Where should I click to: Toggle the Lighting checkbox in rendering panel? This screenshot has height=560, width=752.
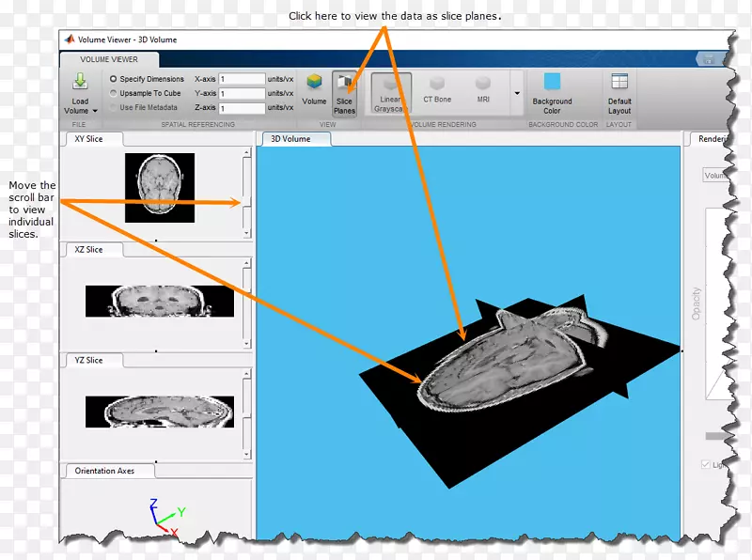click(707, 465)
